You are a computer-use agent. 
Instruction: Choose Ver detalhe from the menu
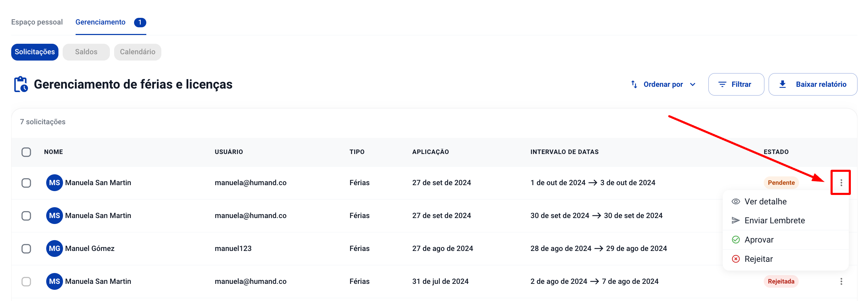click(x=785, y=202)
